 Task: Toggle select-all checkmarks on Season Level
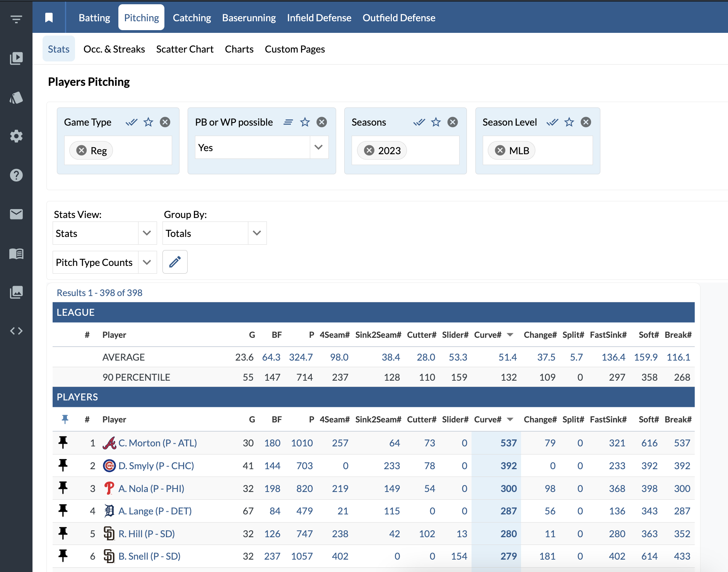click(552, 122)
